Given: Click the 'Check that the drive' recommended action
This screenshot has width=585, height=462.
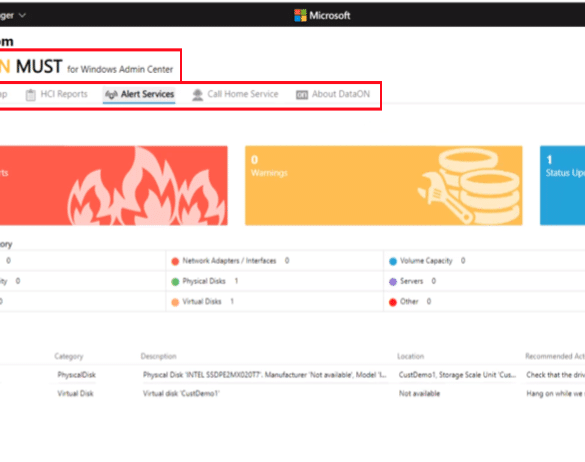Looking at the screenshot, I should (x=556, y=375).
